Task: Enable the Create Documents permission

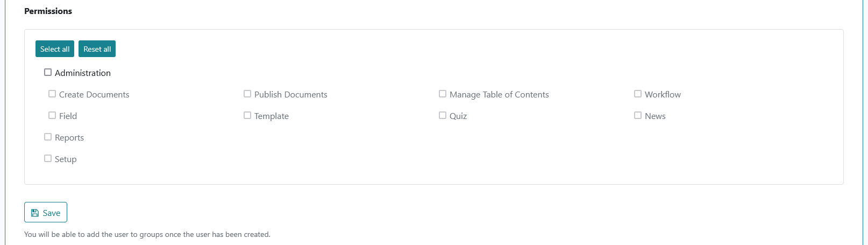Action: (x=52, y=94)
